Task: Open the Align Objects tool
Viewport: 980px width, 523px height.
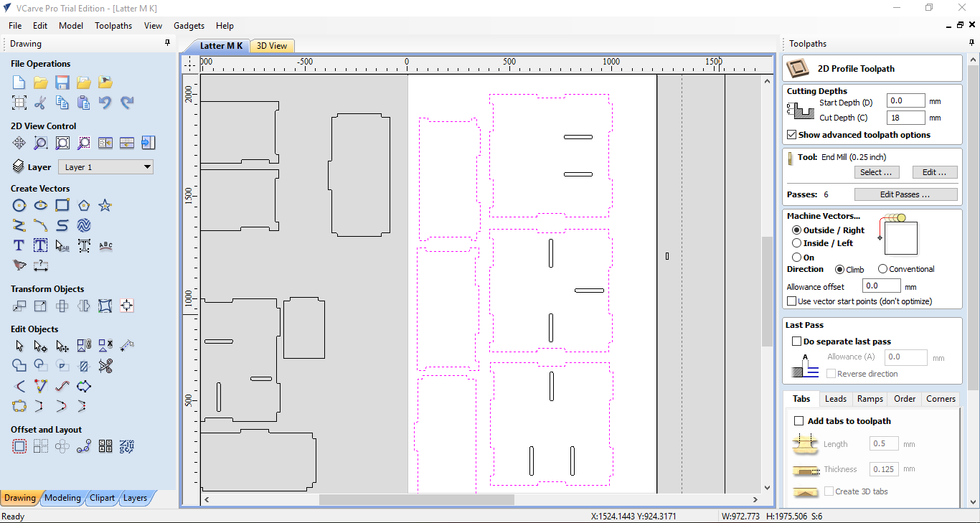Action: point(127,306)
